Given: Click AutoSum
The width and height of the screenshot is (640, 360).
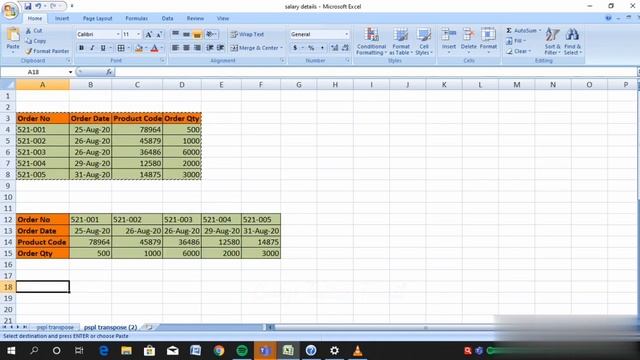Looking at the screenshot, I should [x=521, y=31].
